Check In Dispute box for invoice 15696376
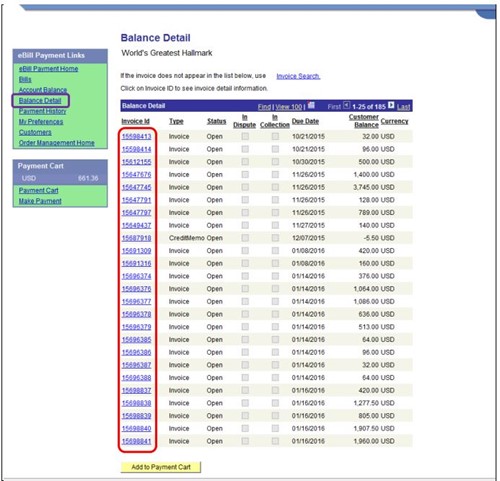This screenshot has height=481, width=500. point(245,289)
